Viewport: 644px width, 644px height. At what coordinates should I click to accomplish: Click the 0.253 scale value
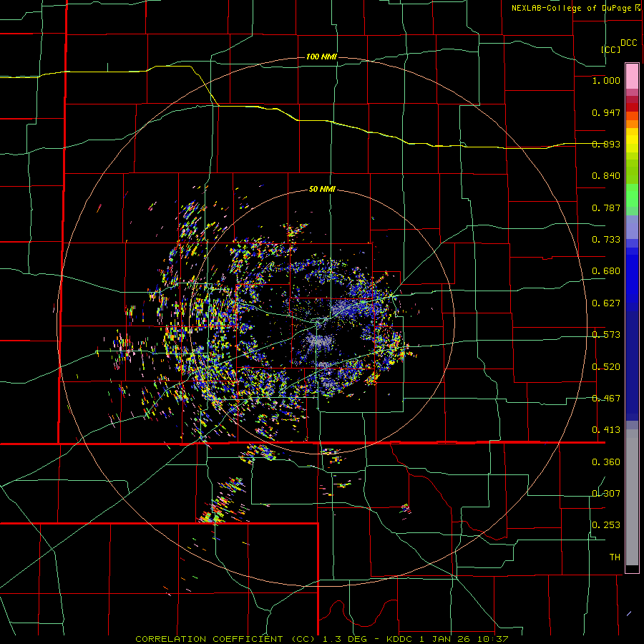point(606,525)
